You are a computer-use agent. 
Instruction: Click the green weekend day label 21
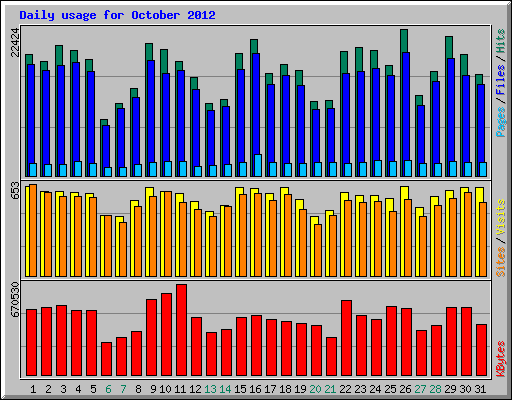pyautogui.click(x=330, y=389)
